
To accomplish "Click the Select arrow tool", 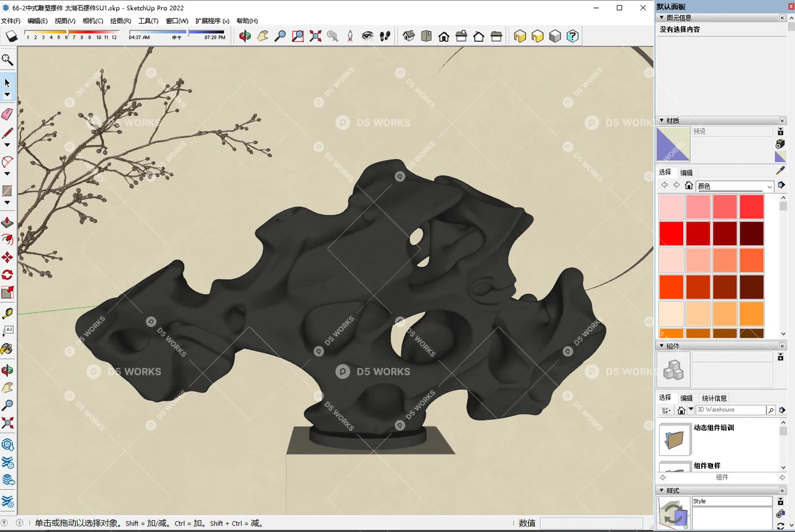I will [7, 83].
